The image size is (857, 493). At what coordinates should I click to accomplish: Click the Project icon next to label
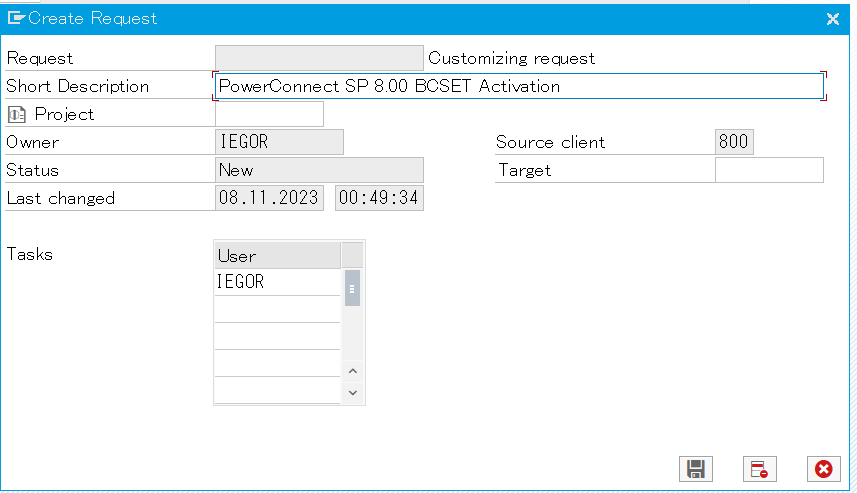(x=16, y=114)
